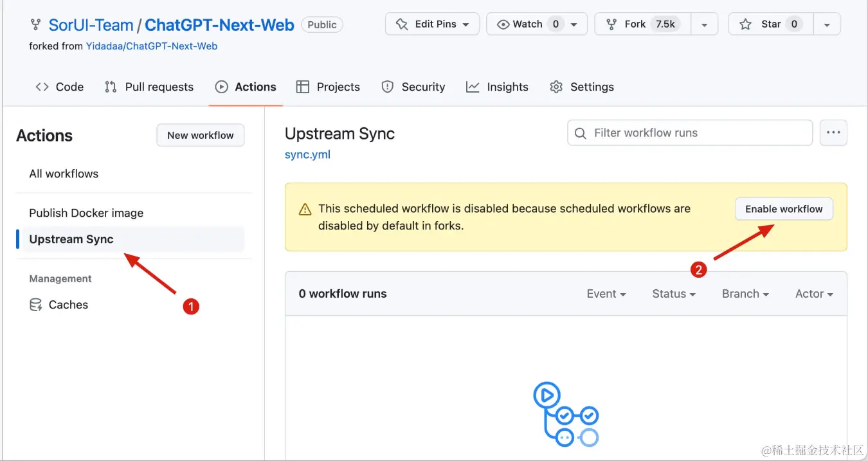The width and height of the screenshot is (868, 461).
Task: Open the Branch filter dropdown
Action: pyautogui.click(x=745, y=294)
